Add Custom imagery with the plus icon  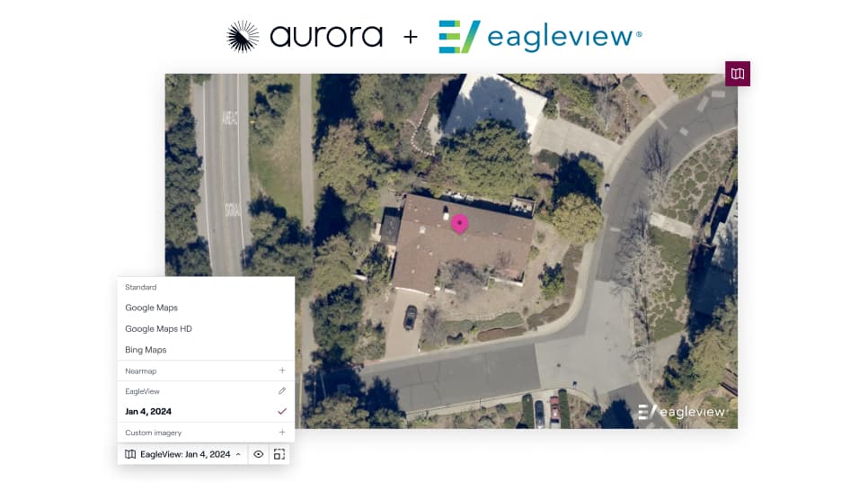(x=282, y=433)
